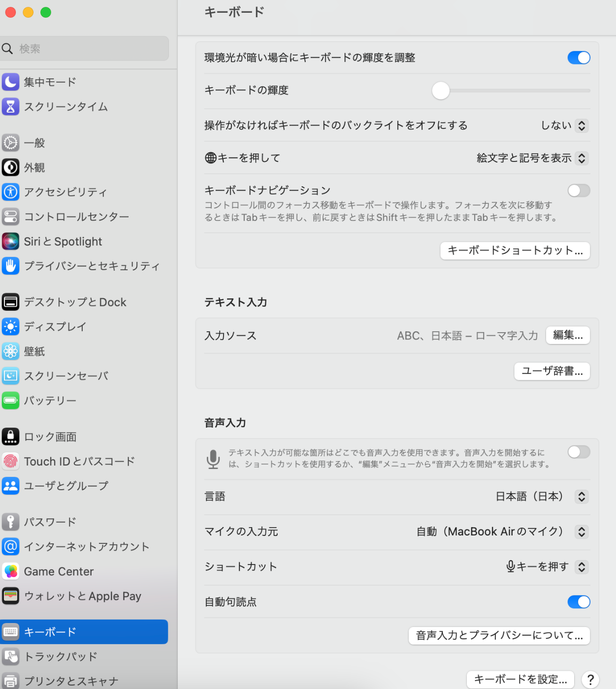Open the トラックパッド sidebar label
616x689 pixels.
(61, 657)
